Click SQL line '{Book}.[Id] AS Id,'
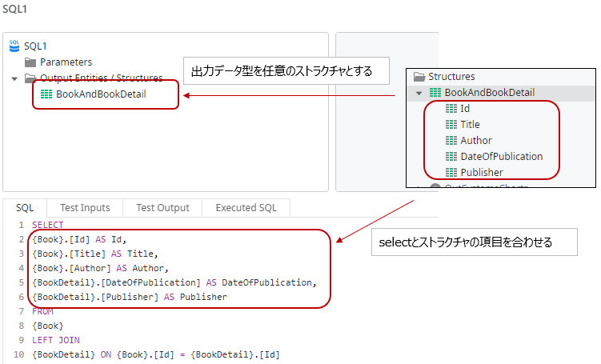Viewport: 601px width, 364px height. coord(79,239)
